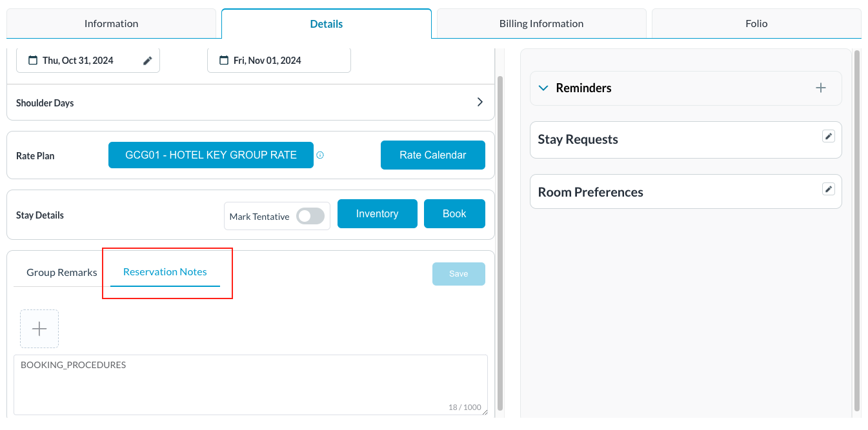Add a new reminder with plus icon
The height and width of the screenshot is (430, 868).
point(820,88)
